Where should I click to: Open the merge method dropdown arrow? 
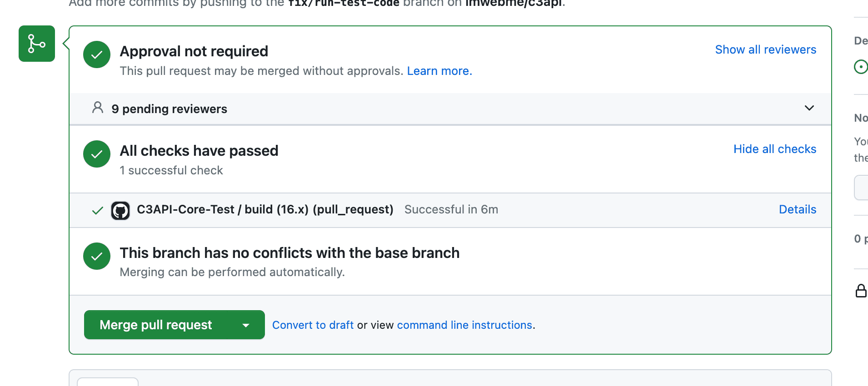(246, 325)
